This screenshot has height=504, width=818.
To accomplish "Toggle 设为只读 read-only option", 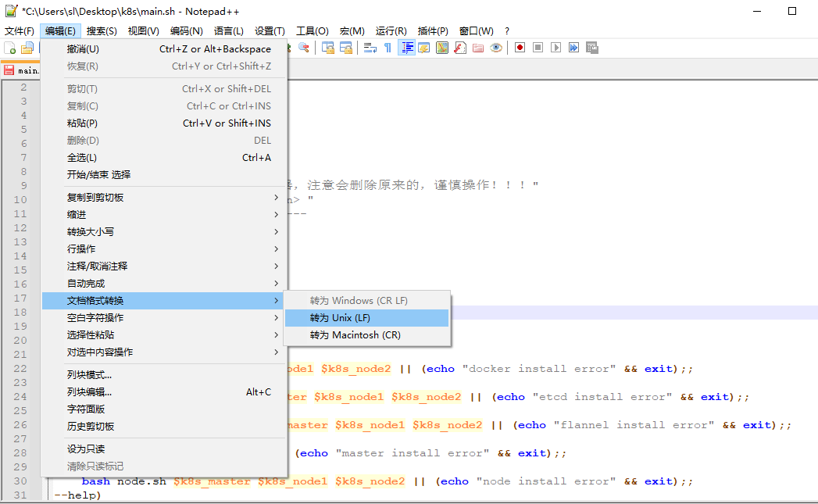I will tap(164, 449).
